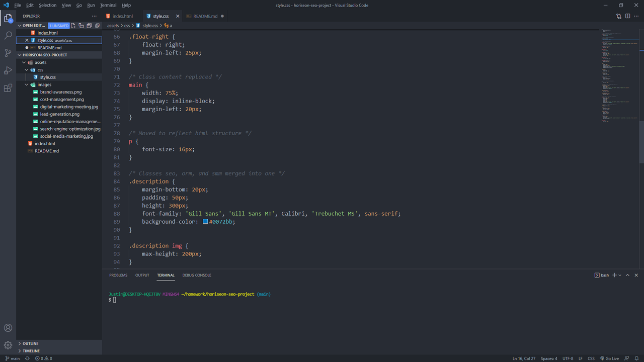Click UTF-8 encoding in status bar

click(x=568, y=358)
